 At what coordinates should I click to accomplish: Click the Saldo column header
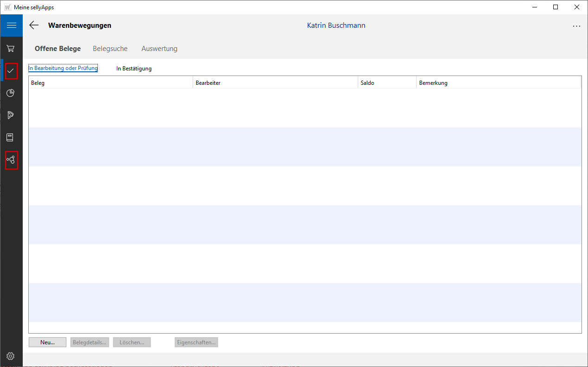pos(387,83)
